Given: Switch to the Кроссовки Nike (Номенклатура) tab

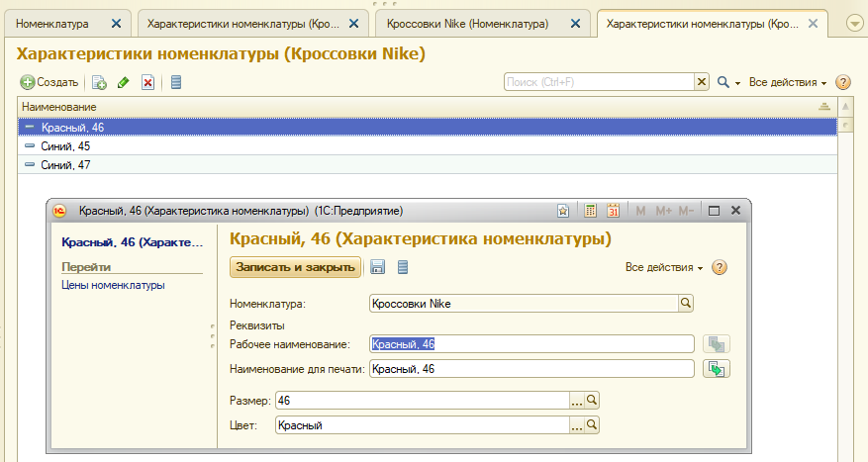Looking at the screenshot, I should [x=467, y=23].
